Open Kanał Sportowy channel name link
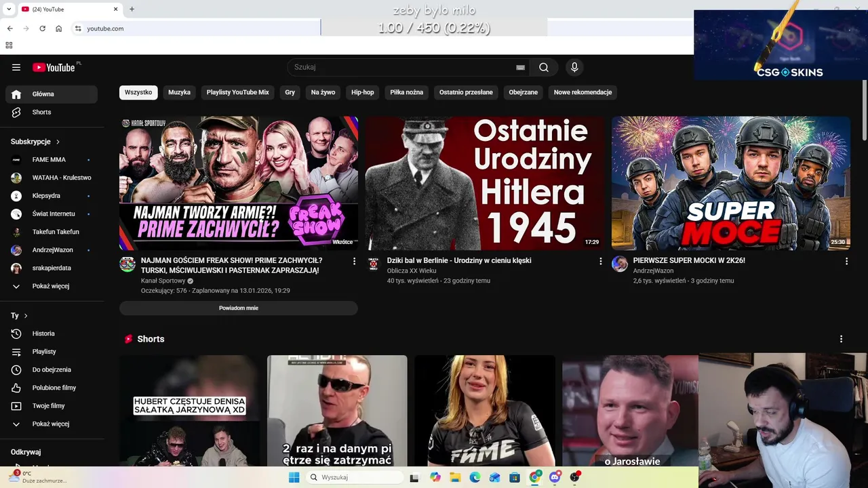Screen dimensions: 868x488 pyautogui.click(x=163, y=281)
